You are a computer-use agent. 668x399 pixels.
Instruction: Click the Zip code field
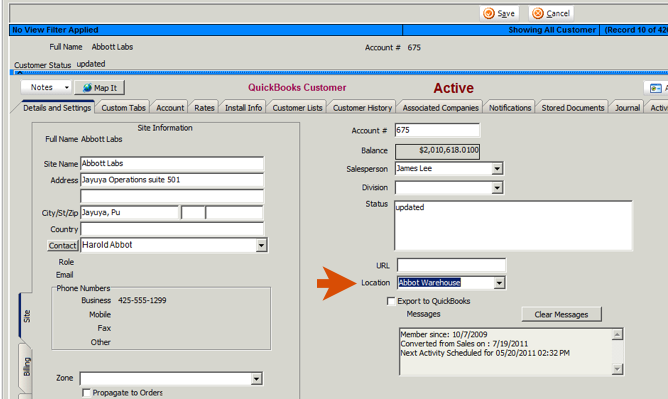tap(234, 212)
